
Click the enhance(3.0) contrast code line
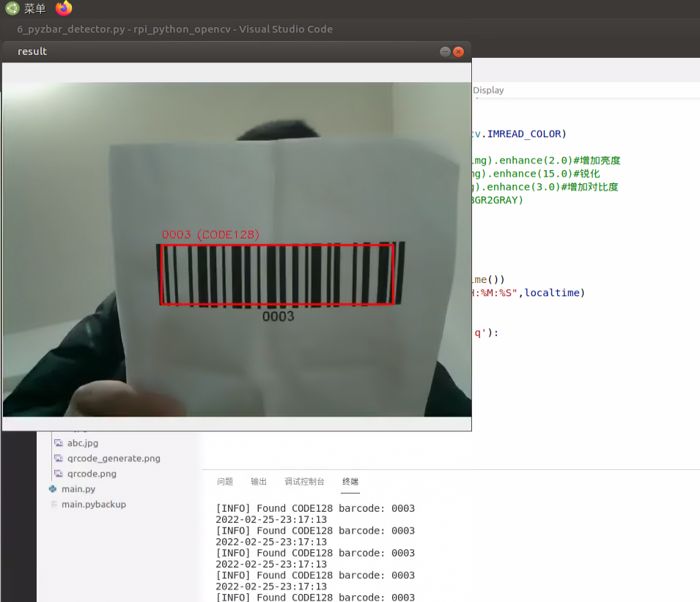(545, 187)
